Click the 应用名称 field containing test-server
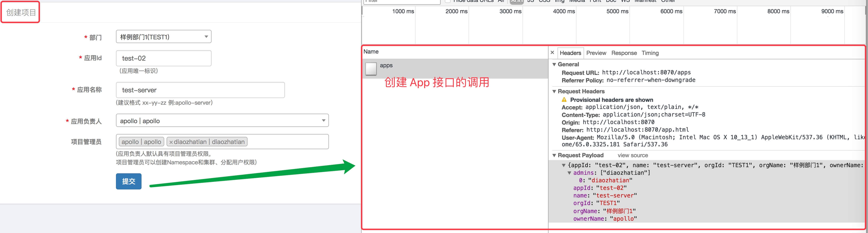The width and height of the screenshot is (868, 233). (x=200, y=90)
